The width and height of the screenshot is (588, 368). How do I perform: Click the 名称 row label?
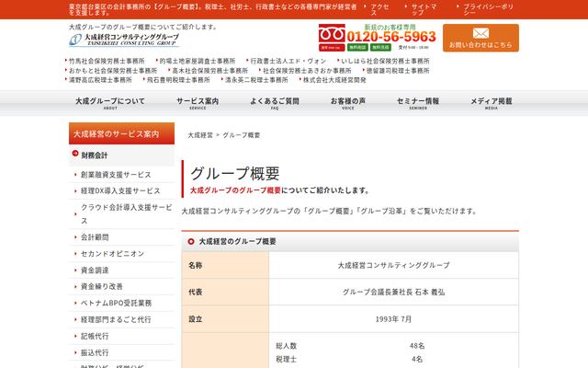(225, 265)
